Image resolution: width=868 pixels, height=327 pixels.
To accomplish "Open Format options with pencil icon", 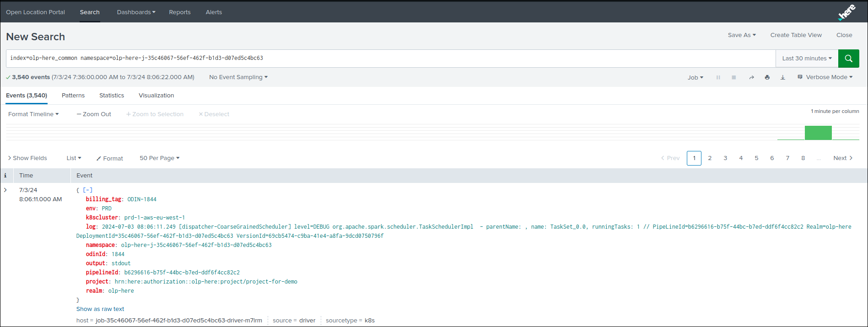I will 110,158.
